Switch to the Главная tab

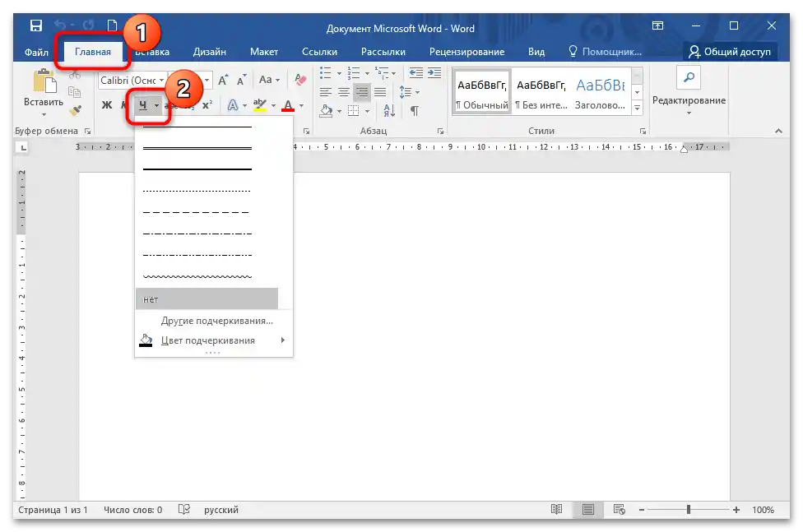[x=93, y=53]
